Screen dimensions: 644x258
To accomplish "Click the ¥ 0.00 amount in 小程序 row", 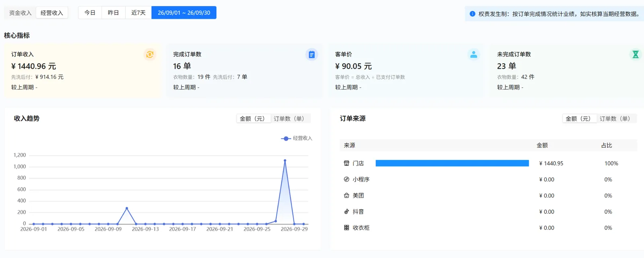I will point(547,180).
